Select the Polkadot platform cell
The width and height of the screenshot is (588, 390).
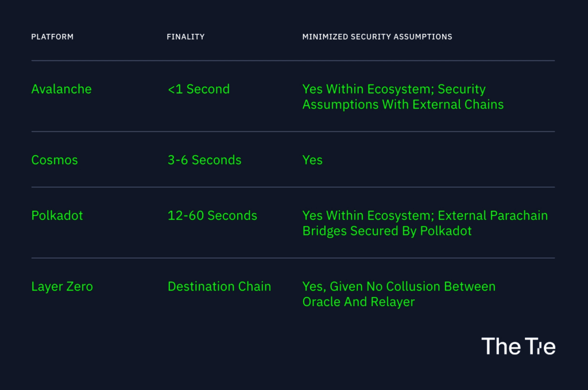57,216
